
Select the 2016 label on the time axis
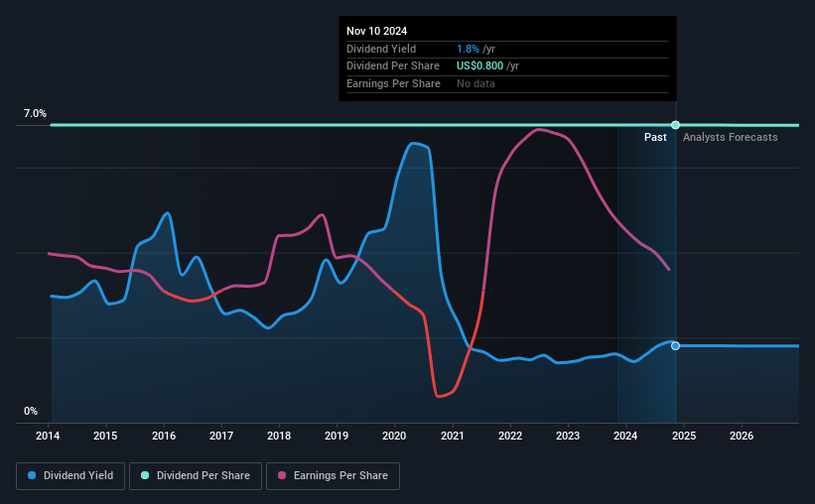pos(164,436)
